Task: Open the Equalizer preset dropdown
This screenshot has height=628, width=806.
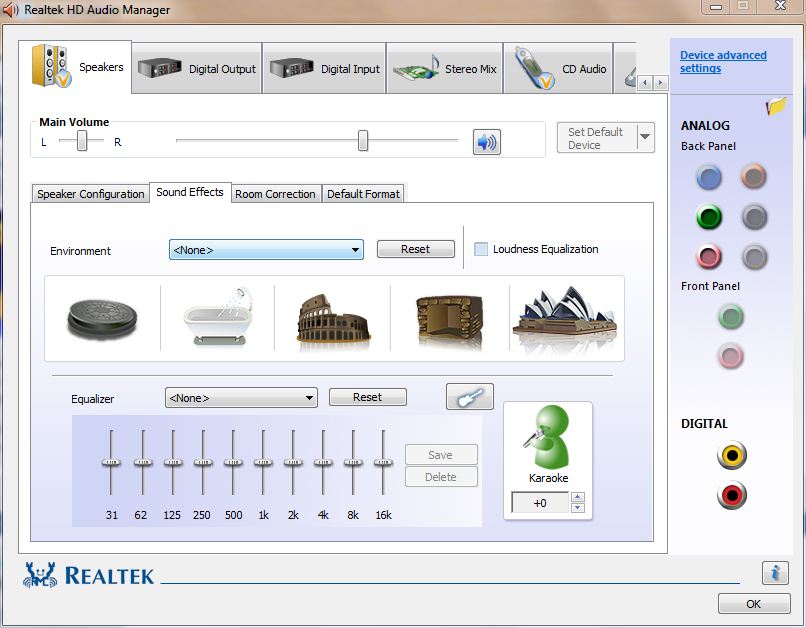Action: [241, 398]
